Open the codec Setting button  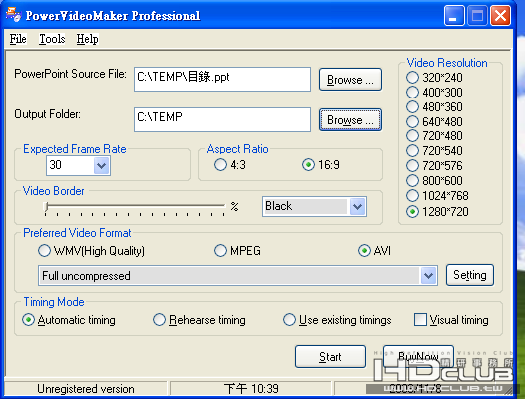click(x=470, y=275)
